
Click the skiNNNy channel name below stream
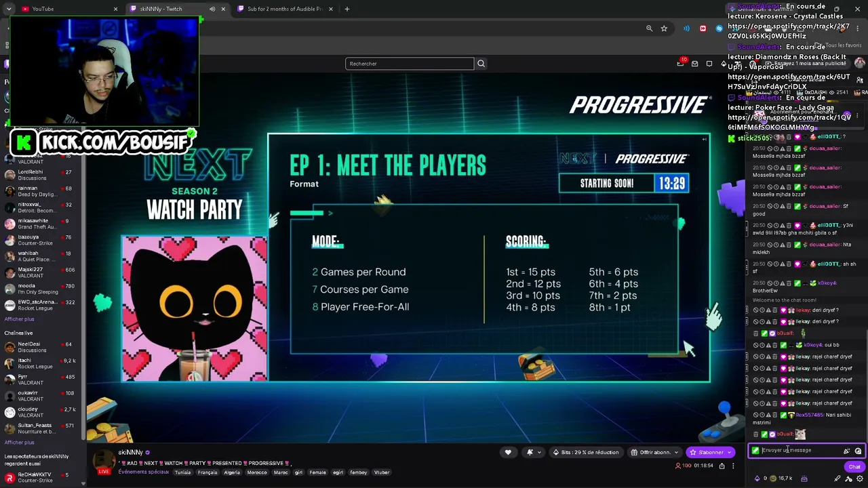(x=130, y=452)
